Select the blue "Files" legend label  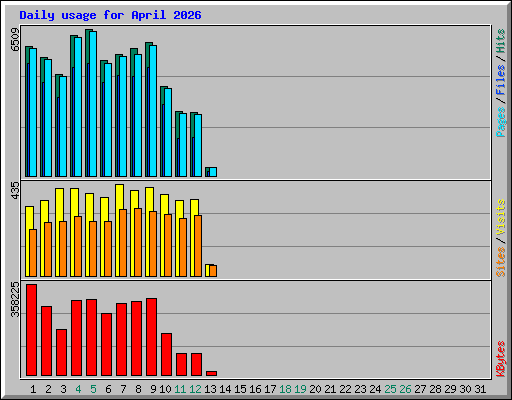click(500, 80)
